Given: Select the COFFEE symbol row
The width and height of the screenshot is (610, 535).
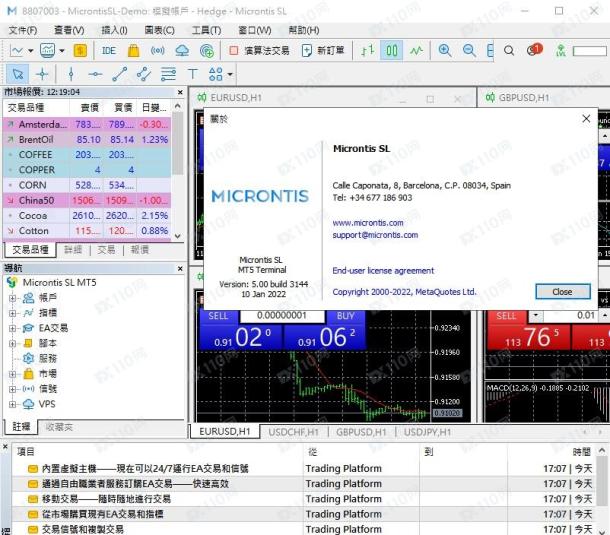Looking at the screenshot, I should pyautogui.click(x=87, y=154).
